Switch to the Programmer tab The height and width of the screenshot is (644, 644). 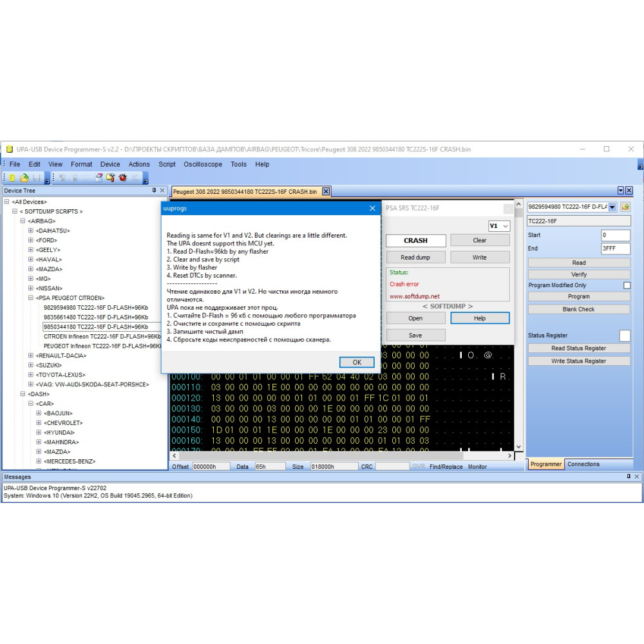(545, 464)
